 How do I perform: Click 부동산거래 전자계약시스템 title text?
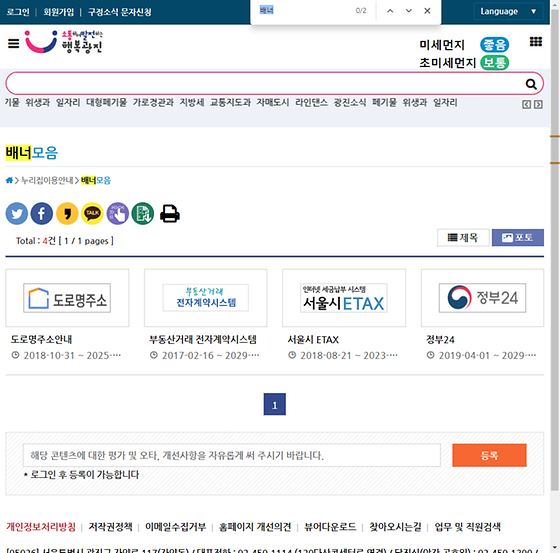[203, 339]
